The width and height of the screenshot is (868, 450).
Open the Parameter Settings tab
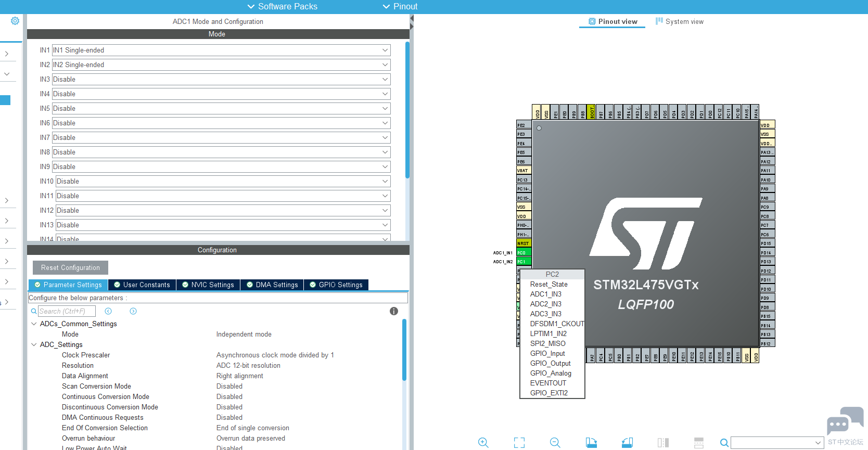(x=68, y=285)
